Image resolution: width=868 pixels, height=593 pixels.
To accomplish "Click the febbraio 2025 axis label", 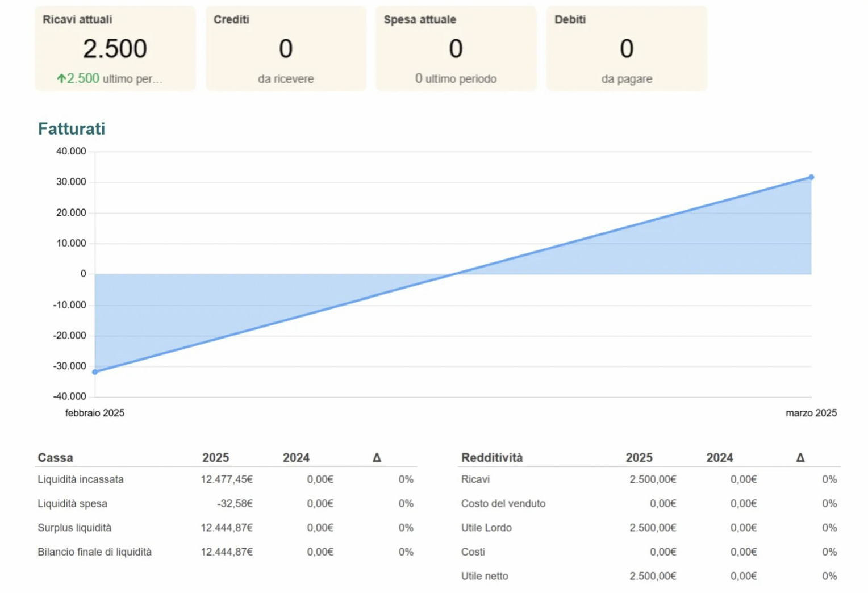I will [x=95, y=413].
